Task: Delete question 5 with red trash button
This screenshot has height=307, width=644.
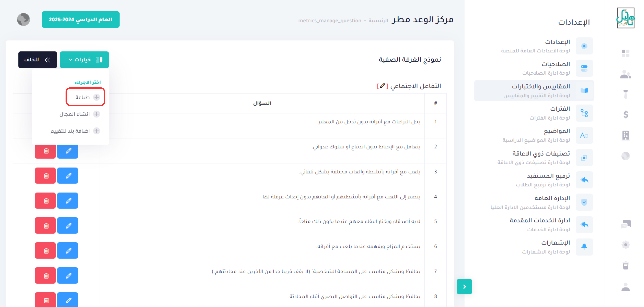Action: (x=45, y=226)
